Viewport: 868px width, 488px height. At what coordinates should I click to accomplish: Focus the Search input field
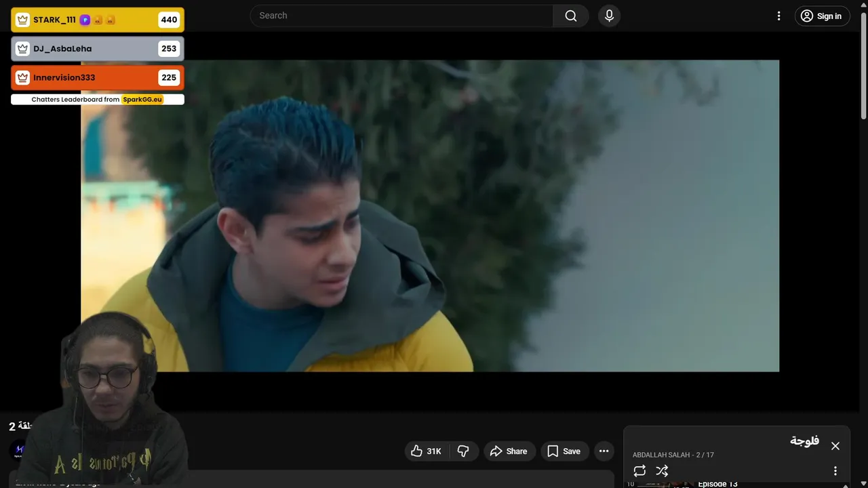[x=401, y=16]
